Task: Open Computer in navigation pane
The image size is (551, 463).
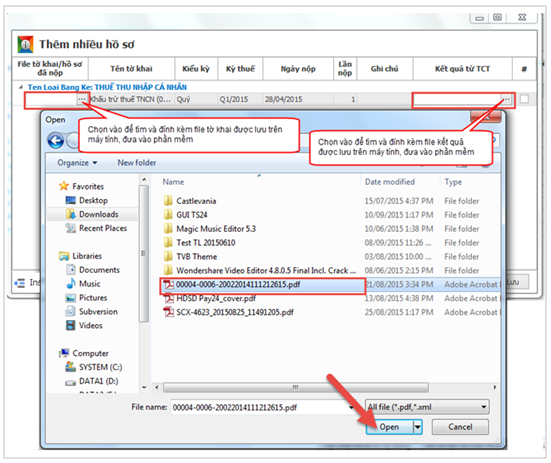Action: 90,353
